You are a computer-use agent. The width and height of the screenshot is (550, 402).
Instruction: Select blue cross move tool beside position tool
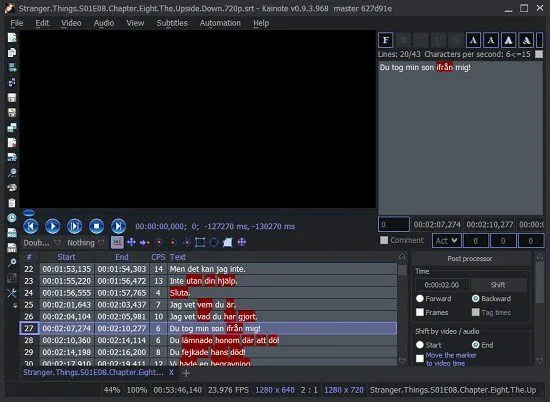click(131, 242)
